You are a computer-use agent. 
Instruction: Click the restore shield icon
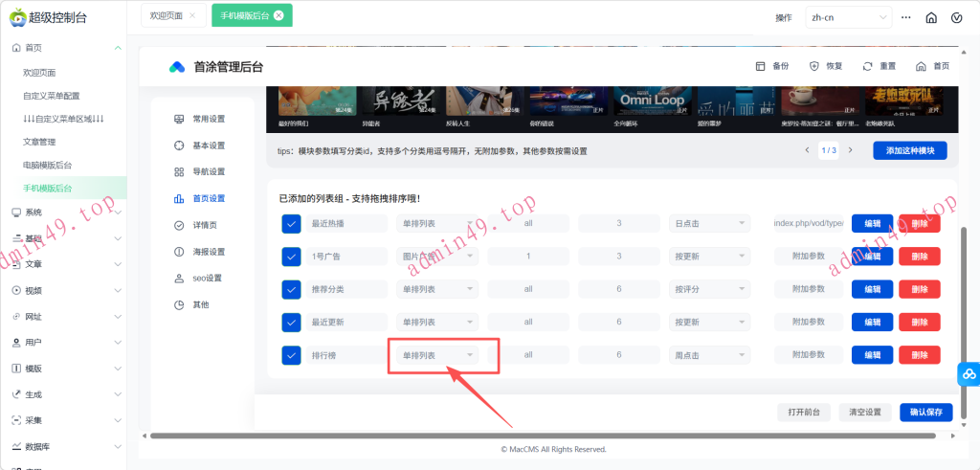coord(814,66)
